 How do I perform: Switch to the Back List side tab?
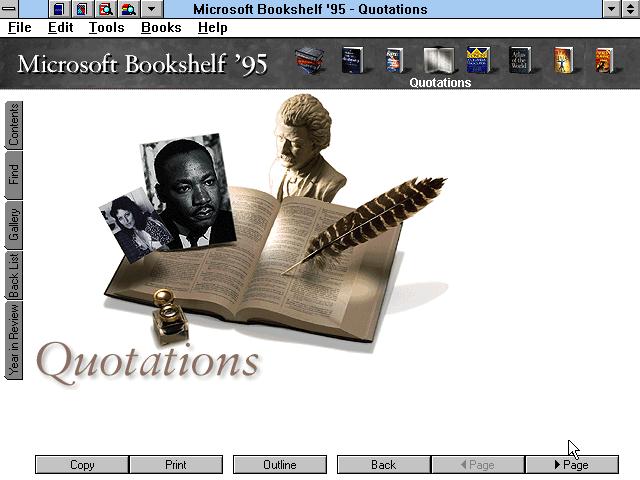(x=13, y=275)
